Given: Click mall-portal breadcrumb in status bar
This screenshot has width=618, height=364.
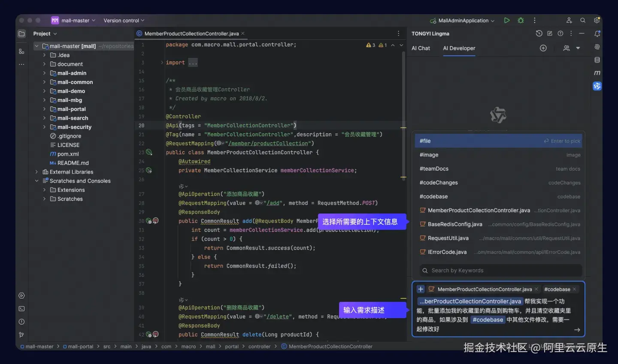Looking at the screenshot, I should [78, 346].
